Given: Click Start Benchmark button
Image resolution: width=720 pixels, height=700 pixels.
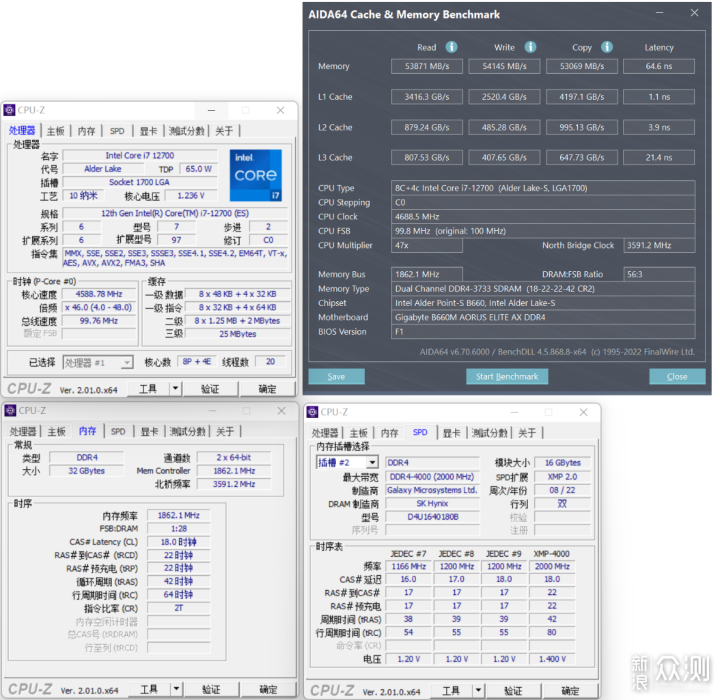Looking at the screenshot, I should [507, 376].
